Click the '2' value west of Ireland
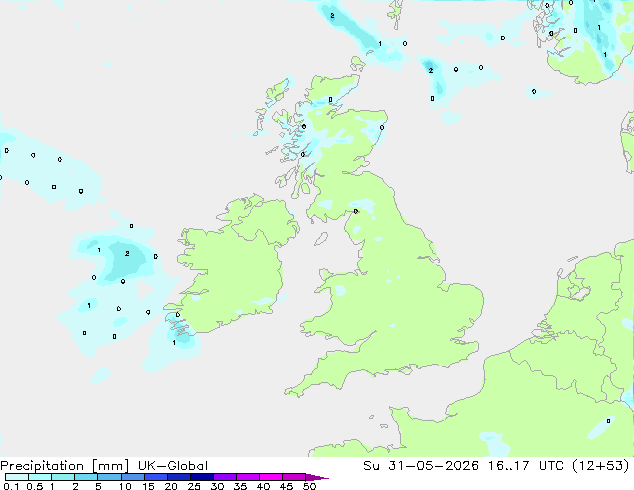Image resolution: width=634 pixels, height=490 pixels. 127,253
